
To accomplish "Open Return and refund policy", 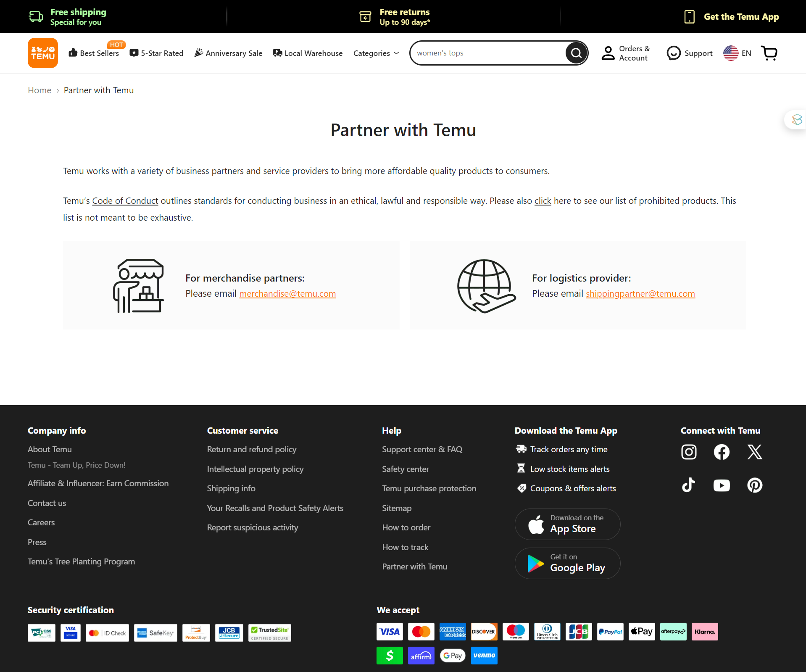I will point(252,449).
